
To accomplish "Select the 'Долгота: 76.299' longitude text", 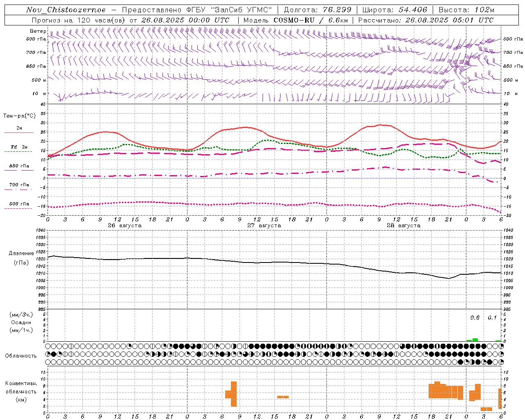I will pyautogui.click(x=318, y=10).
